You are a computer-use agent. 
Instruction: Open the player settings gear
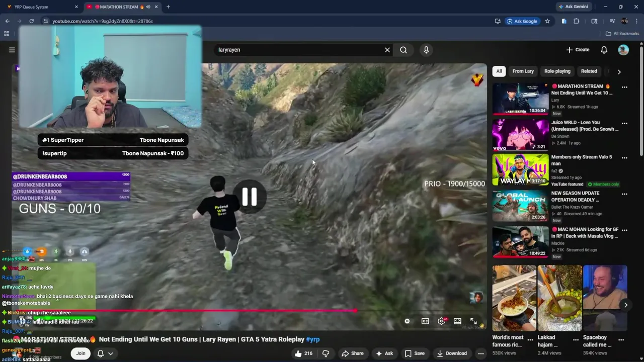tap(441, 321)
